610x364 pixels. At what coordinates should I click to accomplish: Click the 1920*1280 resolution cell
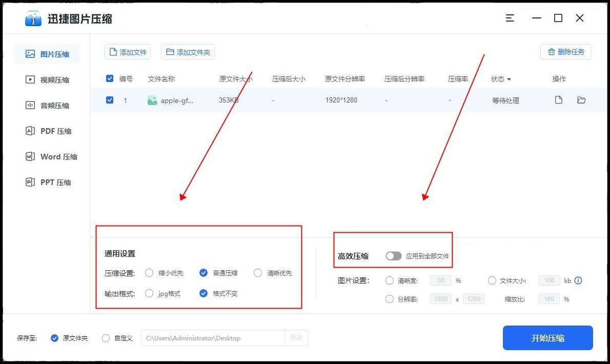coord(341,100)
